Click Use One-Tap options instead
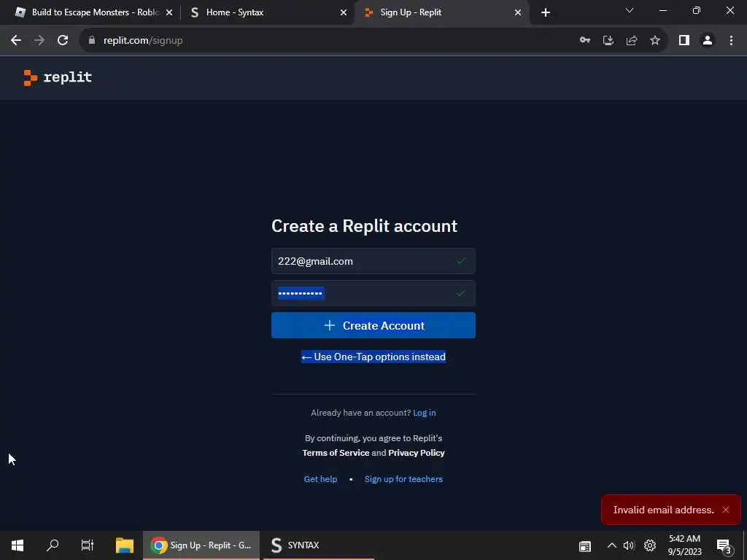The image size is (747, 560). (373, 357)
